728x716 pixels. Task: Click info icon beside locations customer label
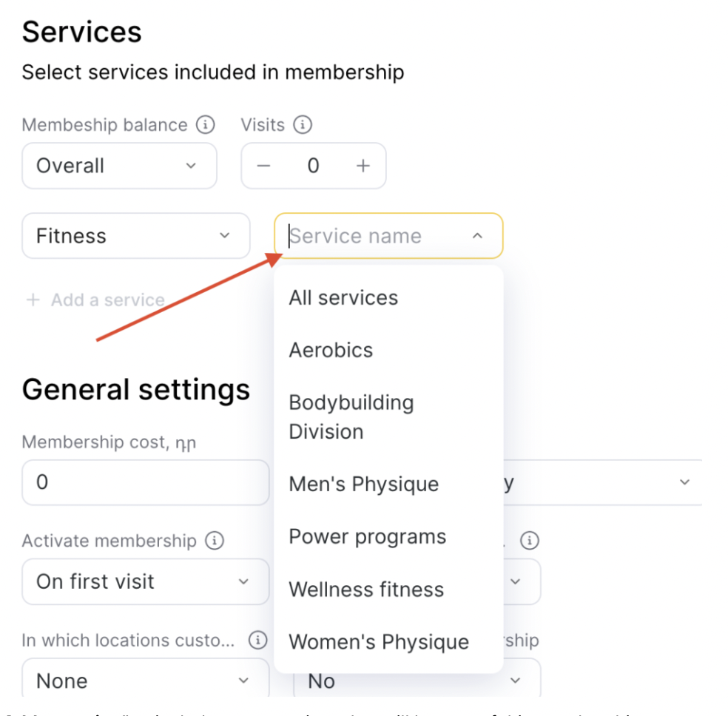(257, 640)
